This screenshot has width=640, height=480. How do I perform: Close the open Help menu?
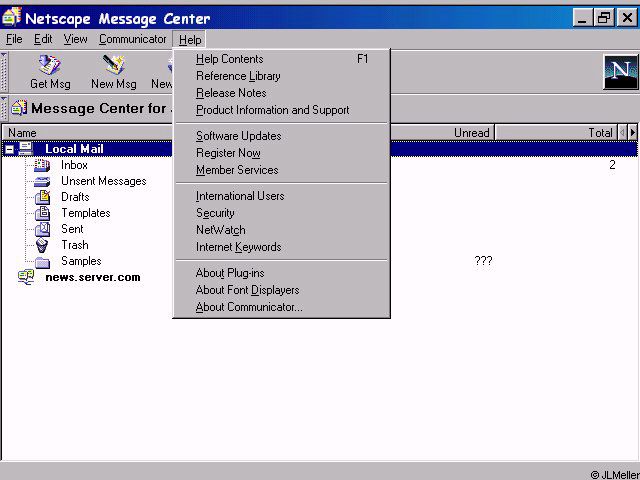click(x=190, y=40)
